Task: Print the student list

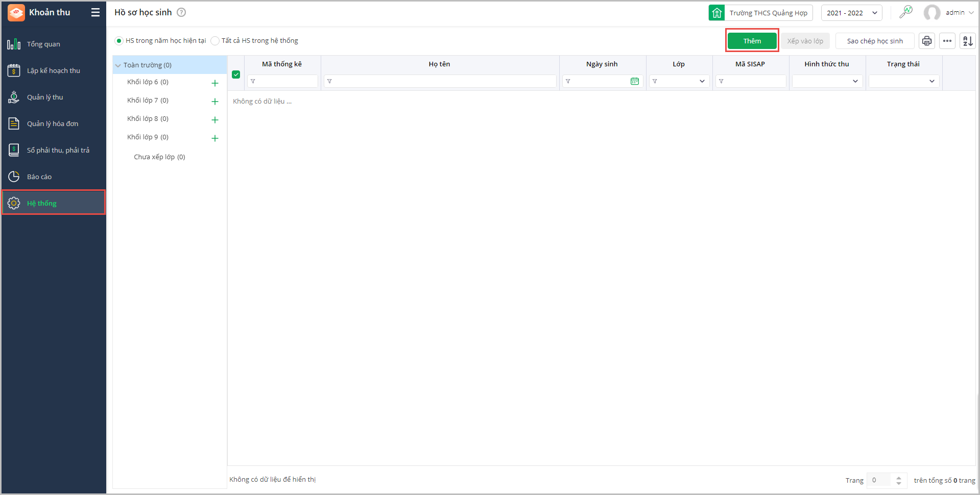Action: [927, 41]
